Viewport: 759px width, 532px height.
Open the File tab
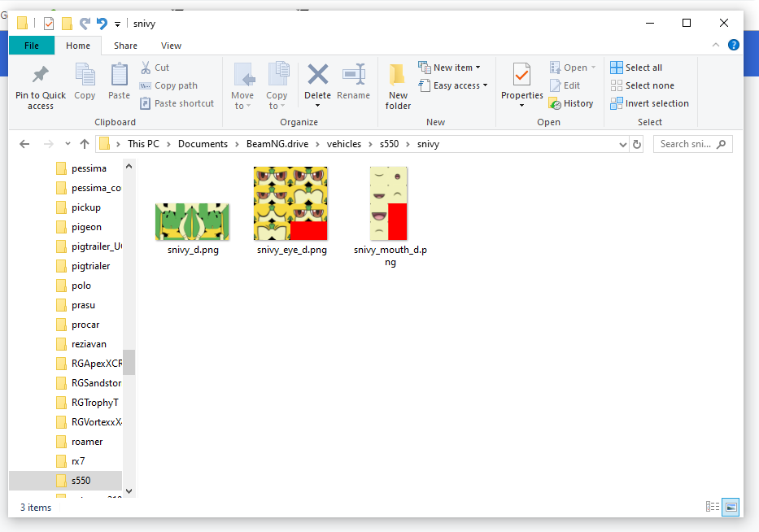tap(32, 46)
